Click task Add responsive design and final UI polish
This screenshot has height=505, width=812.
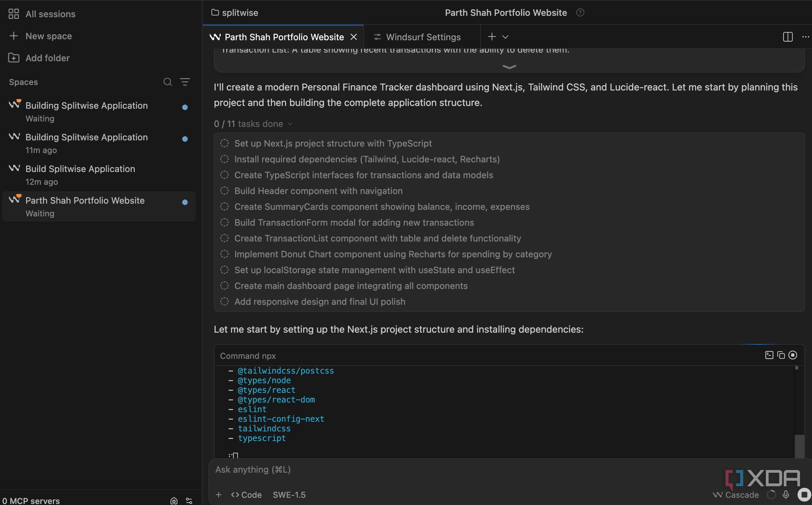[x=320, y=302]
